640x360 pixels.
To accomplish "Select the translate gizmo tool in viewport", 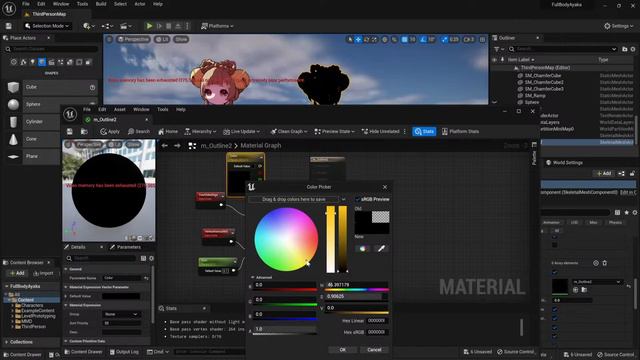I will 358,40.
